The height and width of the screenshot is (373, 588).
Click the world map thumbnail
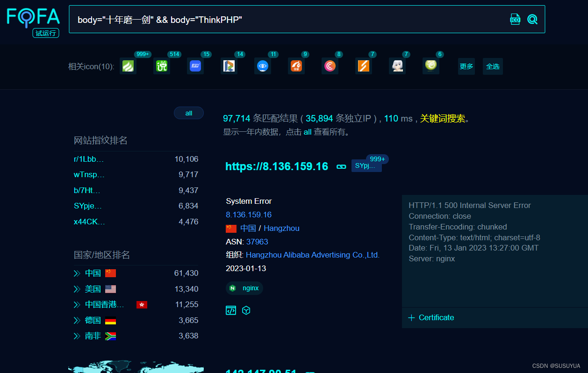[x=136, y=366]
